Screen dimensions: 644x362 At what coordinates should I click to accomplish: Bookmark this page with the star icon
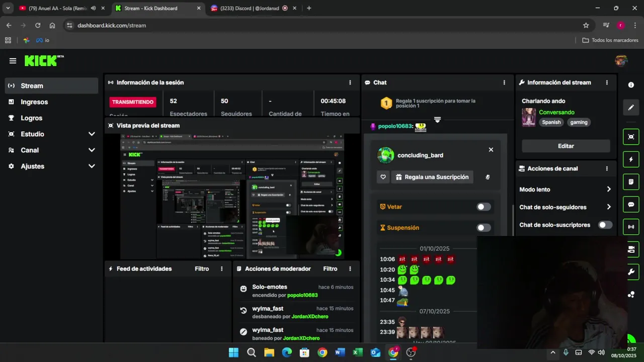[x=586, y=25]
